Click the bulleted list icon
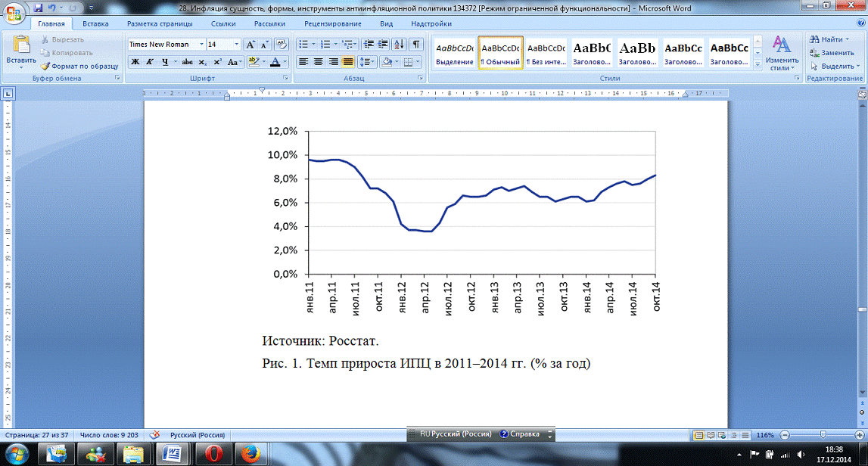868x466 pixels. 303,45
